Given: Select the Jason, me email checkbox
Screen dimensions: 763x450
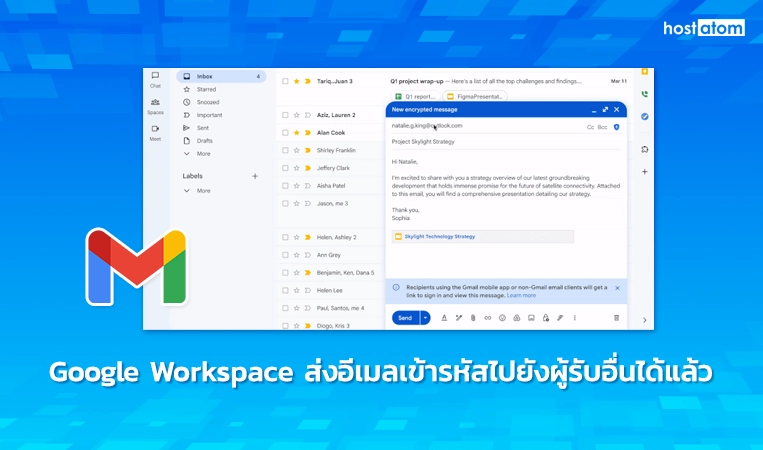Looking at the screenshot, I should pyautogui.click(x=285, y=203).
